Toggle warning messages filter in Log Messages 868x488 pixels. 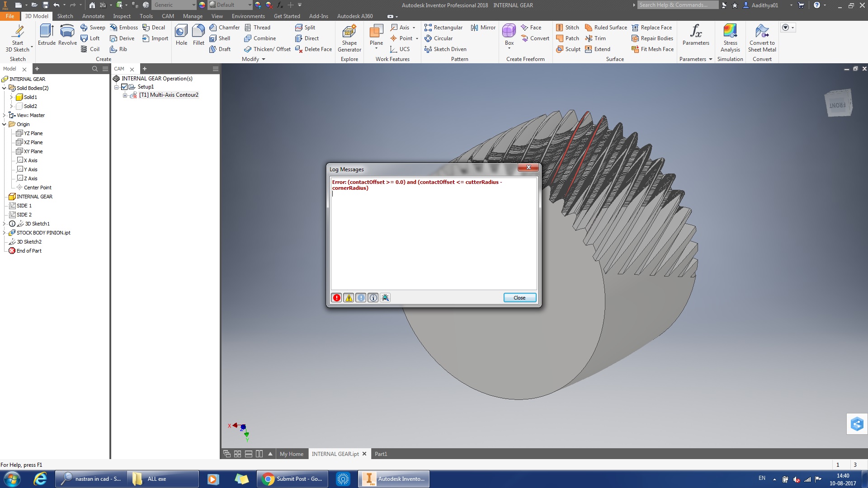[349, 298]
